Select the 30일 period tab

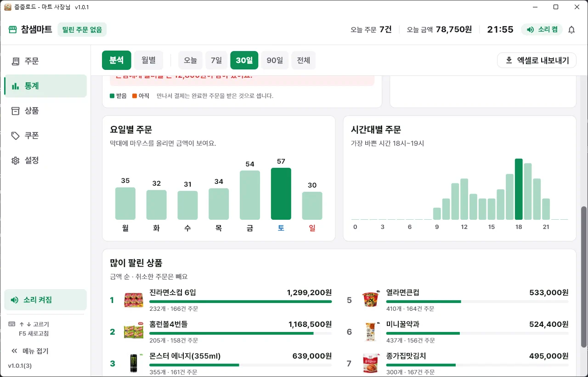244,60
